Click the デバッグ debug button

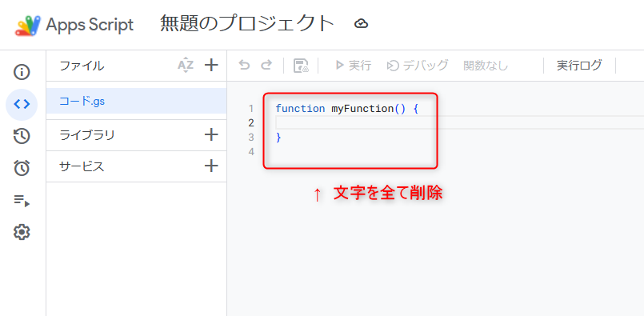[418, 66]
